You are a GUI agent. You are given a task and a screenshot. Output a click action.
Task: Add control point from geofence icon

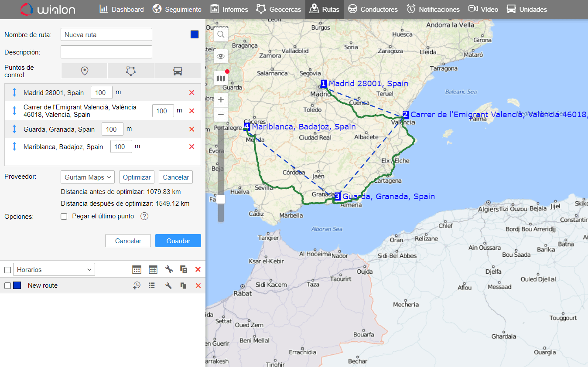tap(131, 71)
